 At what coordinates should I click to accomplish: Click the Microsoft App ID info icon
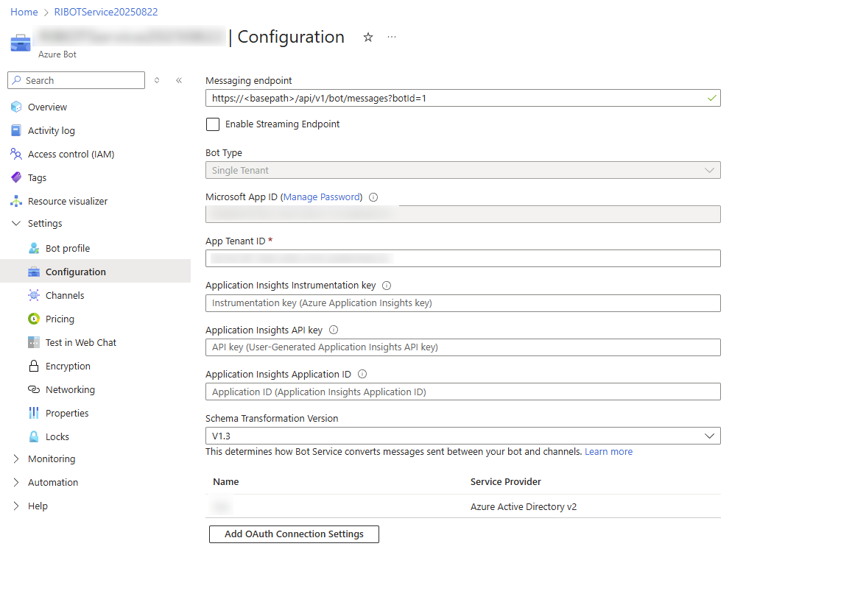click(x=373, y=197)
